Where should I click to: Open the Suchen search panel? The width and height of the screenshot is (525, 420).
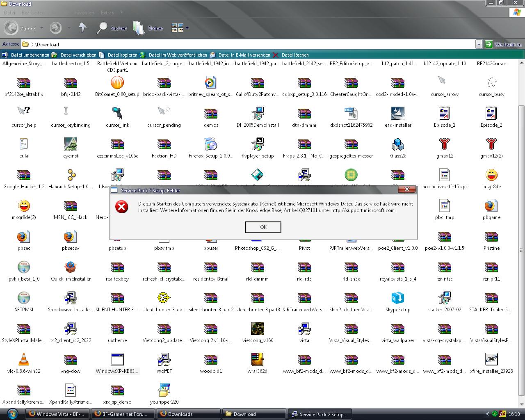(112, 28)
